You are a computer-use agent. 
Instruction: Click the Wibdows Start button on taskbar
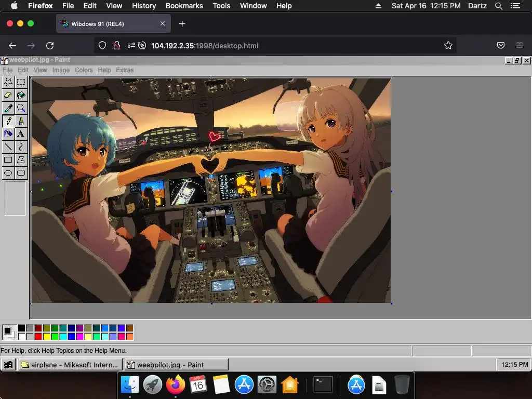[8, 365]
